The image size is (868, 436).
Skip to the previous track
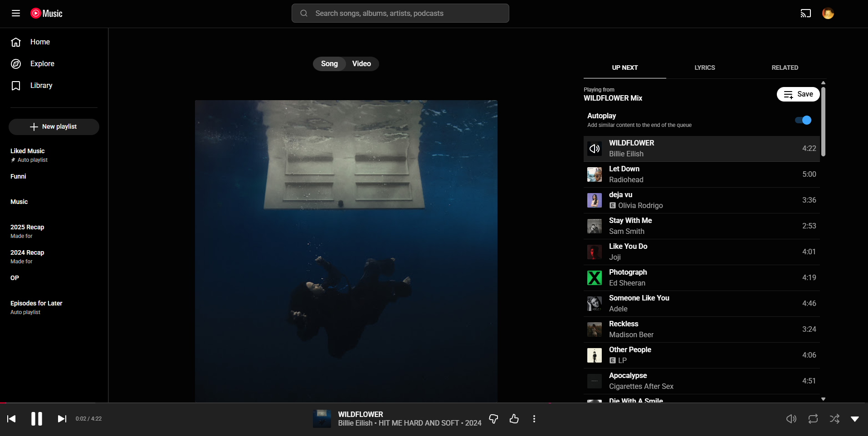pos(12,419)
